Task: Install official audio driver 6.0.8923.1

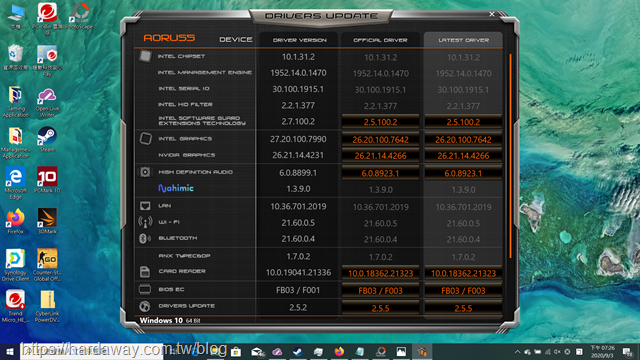Action: pos(380,173)
